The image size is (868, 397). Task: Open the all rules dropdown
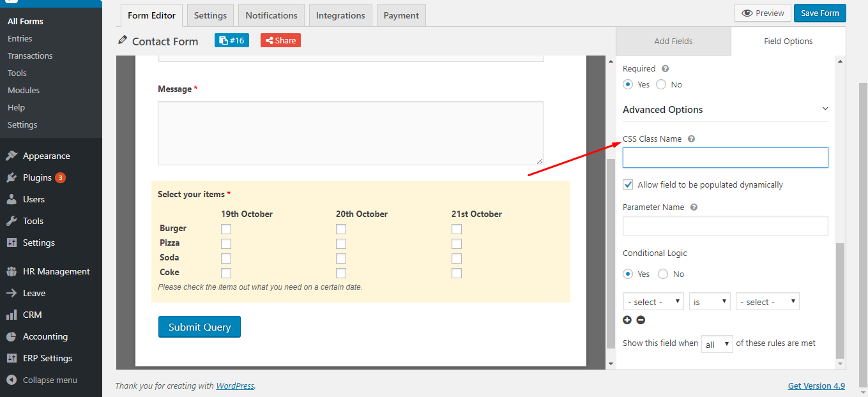(717, 343)
